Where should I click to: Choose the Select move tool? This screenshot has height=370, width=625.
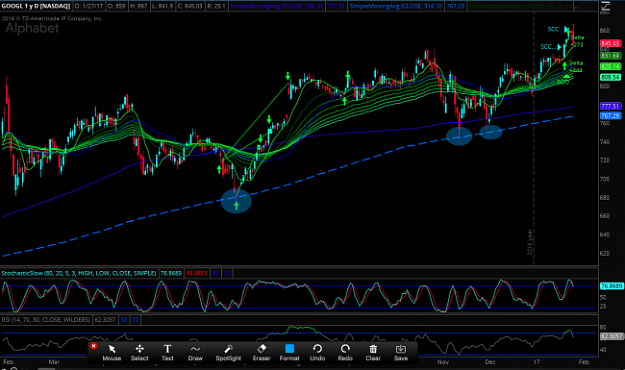pos(140,352)
